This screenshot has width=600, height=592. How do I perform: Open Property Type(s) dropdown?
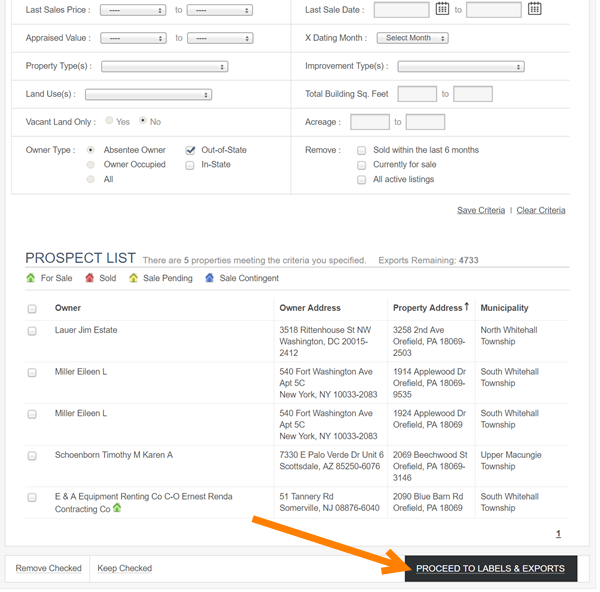click(x=165, y=67)
